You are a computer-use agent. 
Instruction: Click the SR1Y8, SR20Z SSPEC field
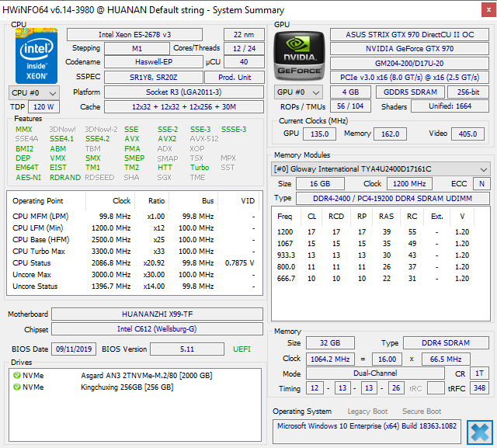(154, 78)
